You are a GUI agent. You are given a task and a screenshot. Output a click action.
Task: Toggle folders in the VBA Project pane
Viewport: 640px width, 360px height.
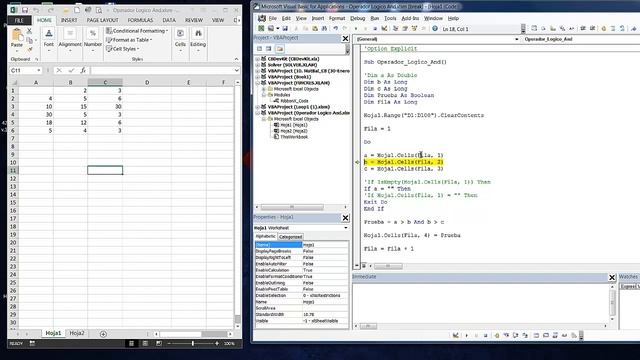(280, 49)
